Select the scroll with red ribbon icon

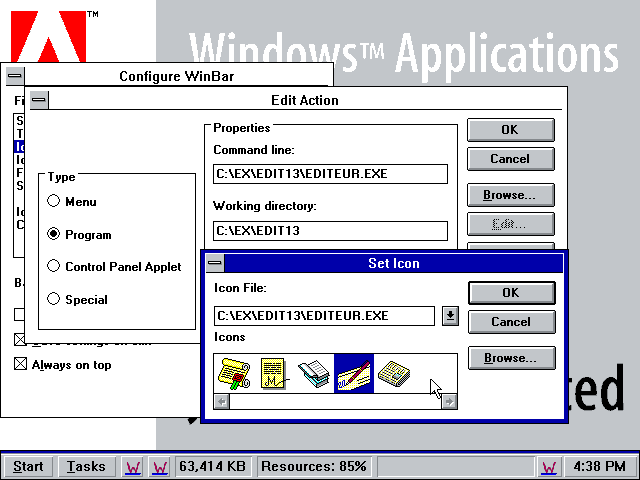(x=234, y=373)
